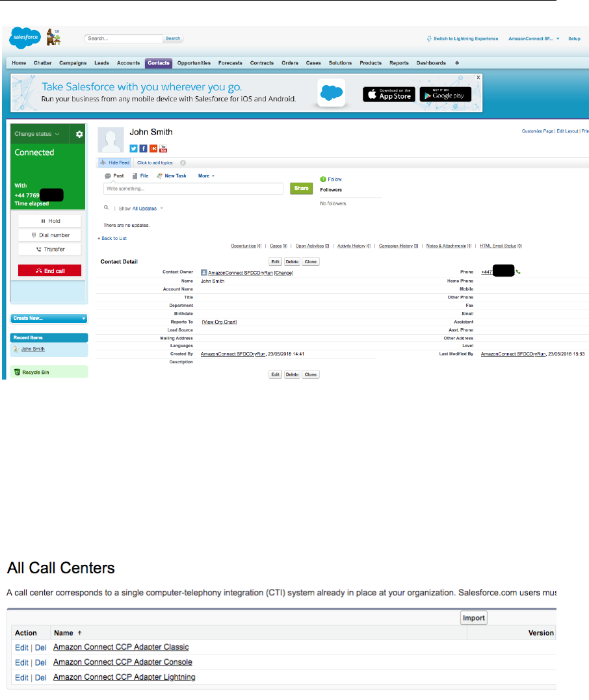Open John Smith's Facebook icon
The height and width of the screenshot is (700, 589).
pos(143,149)
